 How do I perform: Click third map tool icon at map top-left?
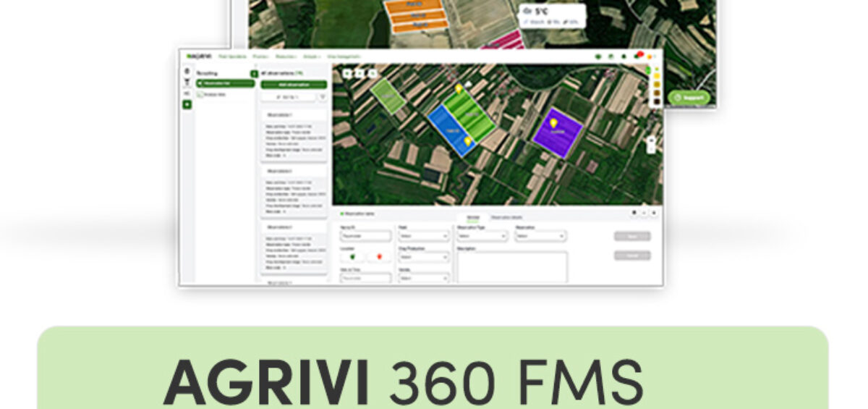(373, 73)
